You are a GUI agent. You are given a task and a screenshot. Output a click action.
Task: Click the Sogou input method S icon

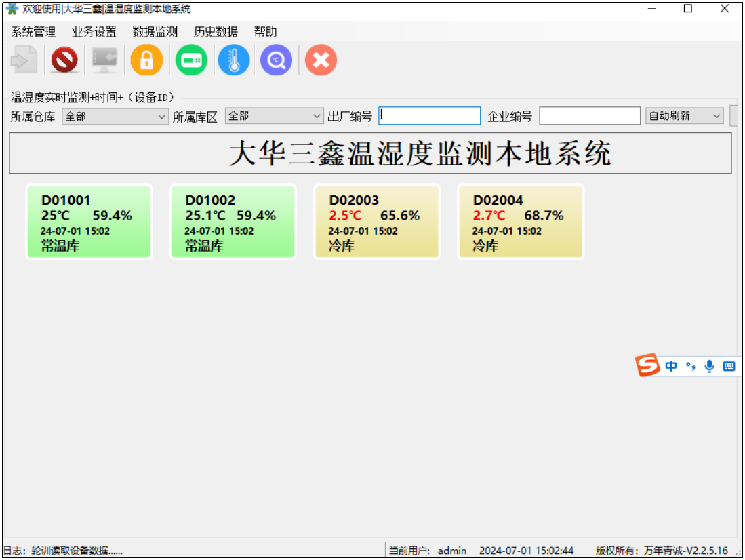(647, 365)
